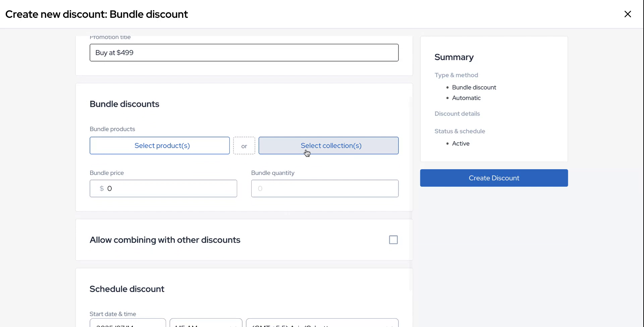Viewport: 644px width, 327px height.
Task: Click Discount details in the Summary
Action: coord(457,114)
